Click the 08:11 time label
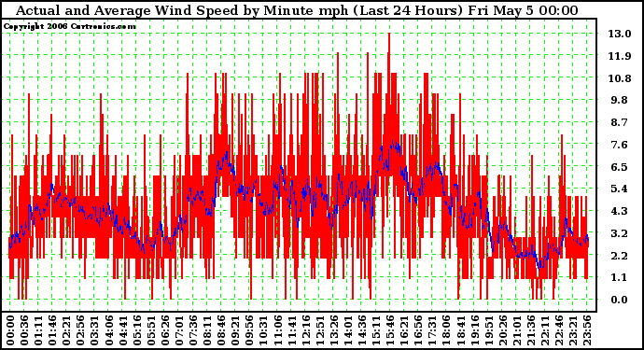Screen dimensions: 644x350 click(x=207, y=330)
